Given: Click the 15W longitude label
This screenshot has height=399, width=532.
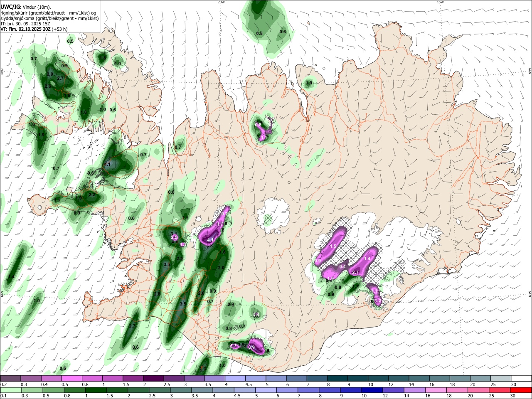Looking at the screenshot, I should 440,2.
